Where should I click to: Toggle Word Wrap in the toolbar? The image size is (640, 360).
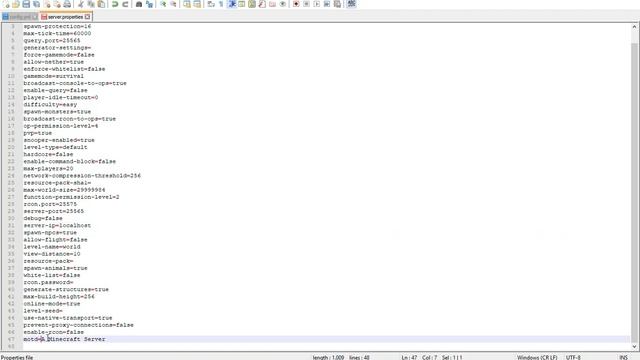[211, 4]
